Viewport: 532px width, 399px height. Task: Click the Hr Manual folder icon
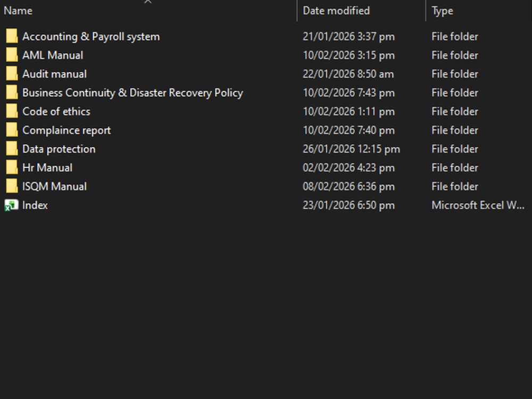tap(12, 167)
